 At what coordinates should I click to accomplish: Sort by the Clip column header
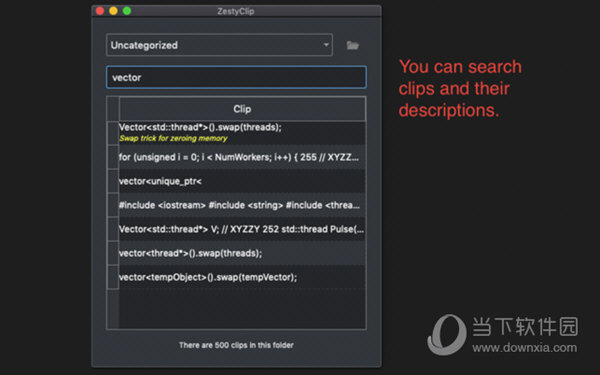click(x=242, y=109)
